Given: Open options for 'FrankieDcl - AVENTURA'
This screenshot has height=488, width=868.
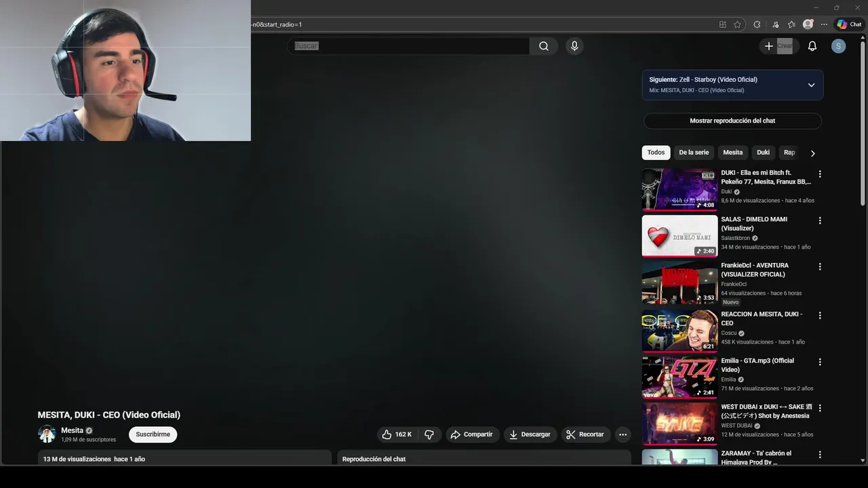Looking at the screenshot, I should (x=820, y=267).
